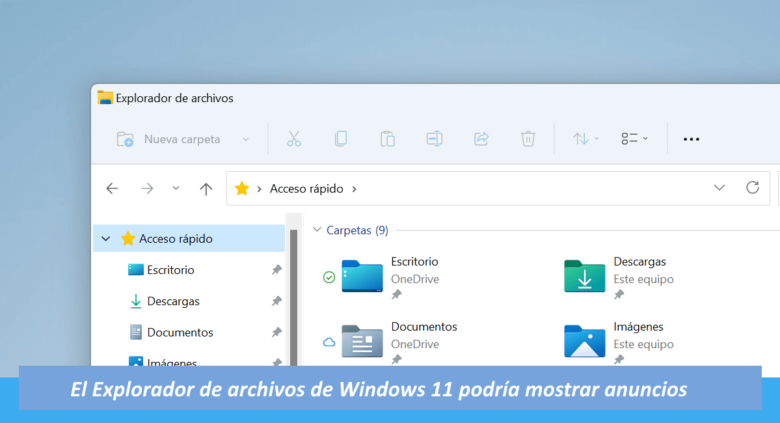Open the sort options dropdown

pos(585,139)
